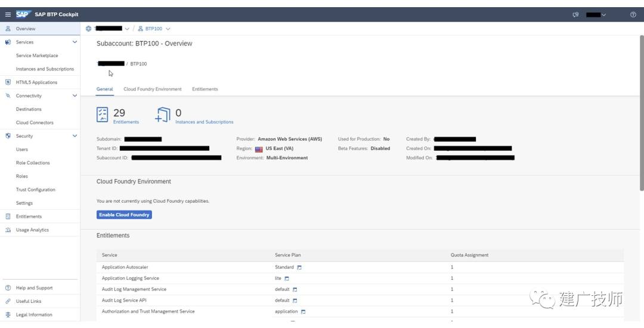Collapse the Security section

(75, 136)
